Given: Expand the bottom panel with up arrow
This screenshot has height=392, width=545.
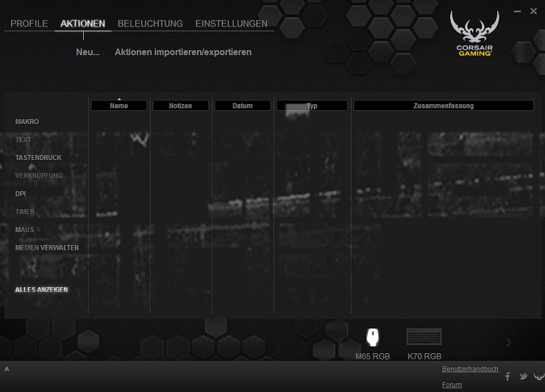Looking at the screenshot, I should point(7,369).
